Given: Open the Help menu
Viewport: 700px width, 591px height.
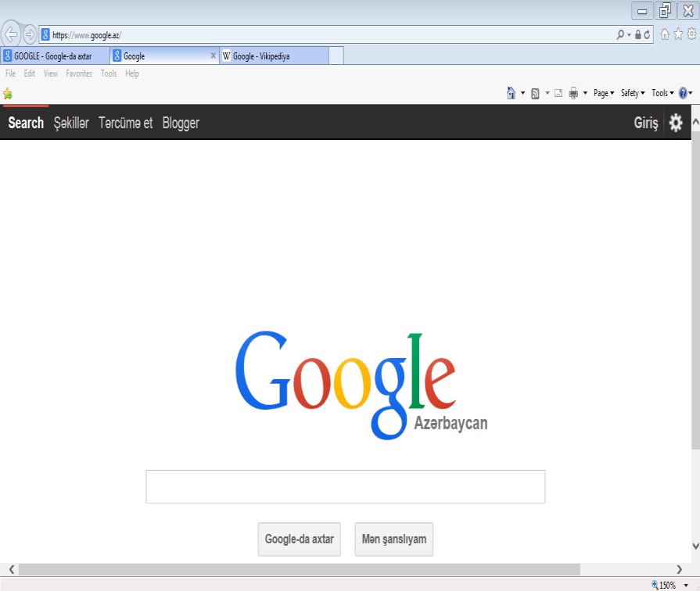Looking at the screenshot, I should click(x=131, y=73).
